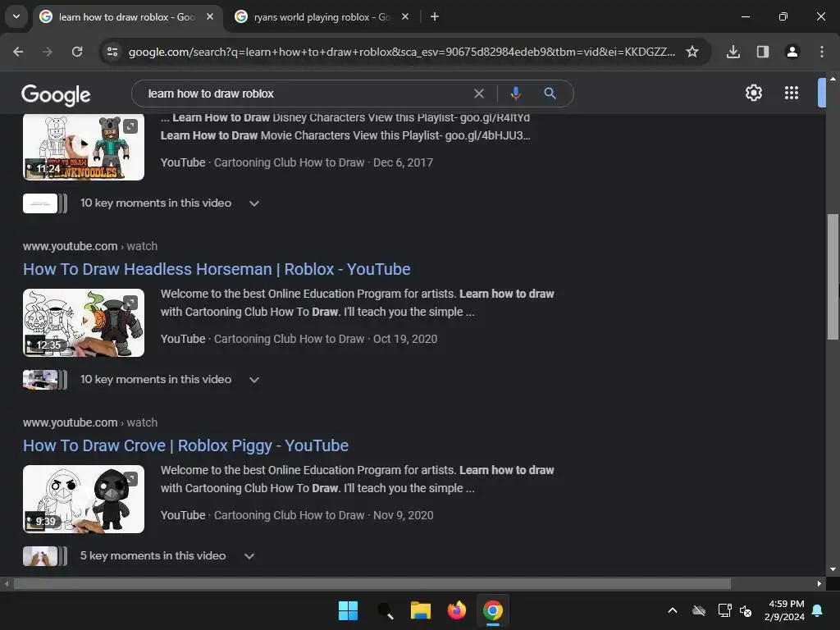The image size is (840, 630).
Task: Open site information icon in address bar
Action: (112, 52)
